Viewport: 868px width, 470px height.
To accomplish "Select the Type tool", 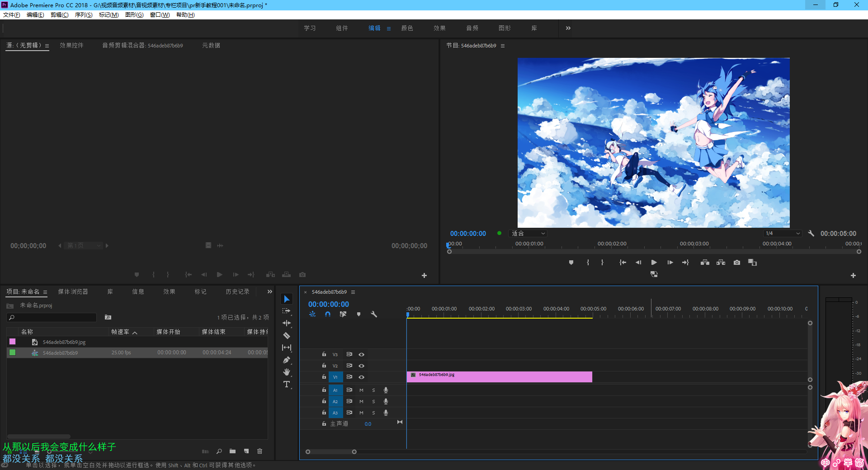I will click(x=287, y=384).
